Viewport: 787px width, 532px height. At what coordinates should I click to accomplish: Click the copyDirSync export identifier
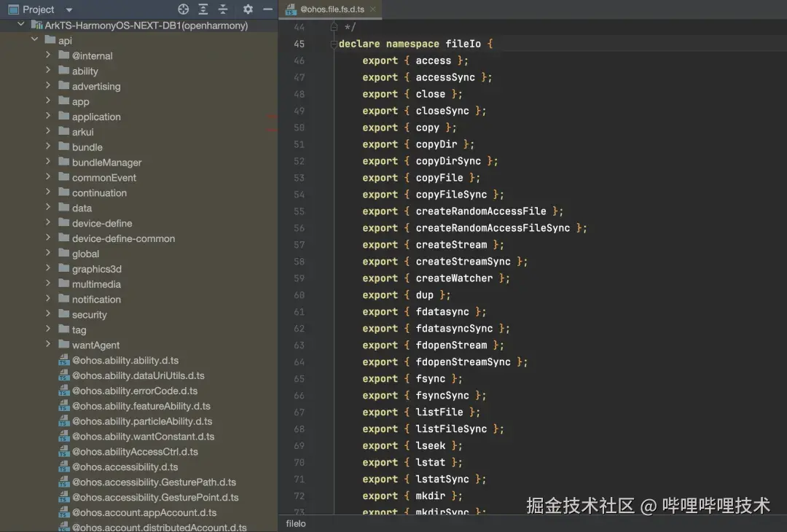pyautogui.click(x=448, y=161)
